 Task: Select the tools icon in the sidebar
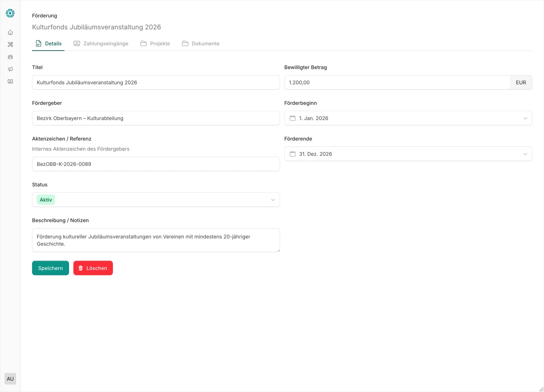coord(10,45)
